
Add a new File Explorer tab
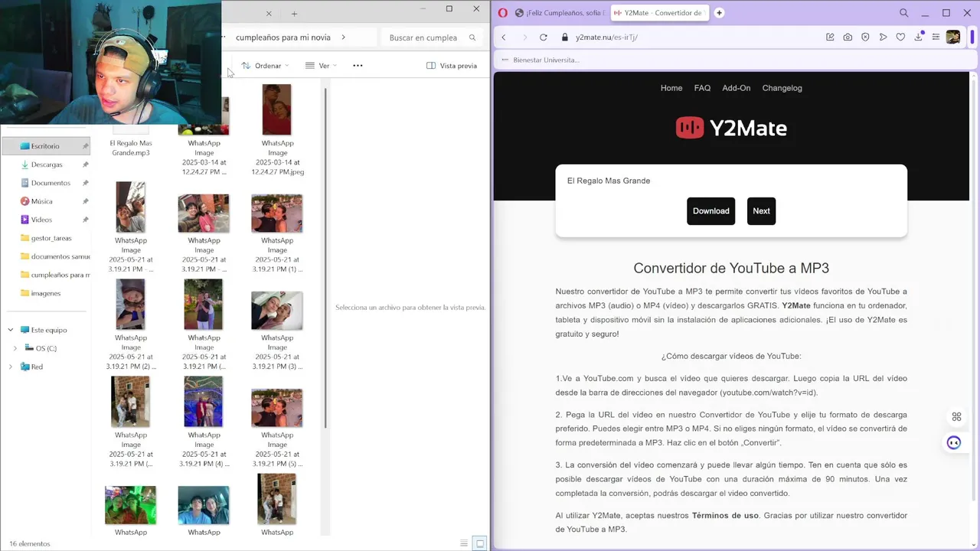(x=294, y=14)
